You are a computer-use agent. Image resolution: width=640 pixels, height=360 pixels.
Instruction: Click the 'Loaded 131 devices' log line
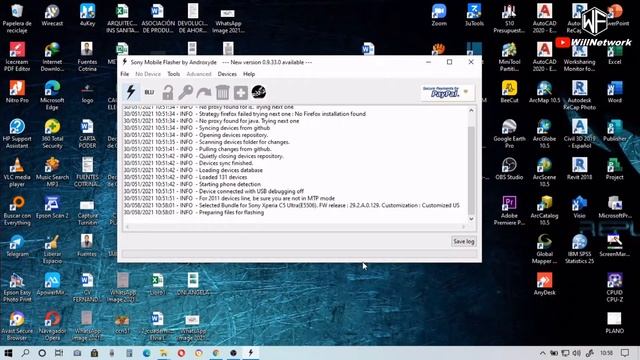coord(185,177)
